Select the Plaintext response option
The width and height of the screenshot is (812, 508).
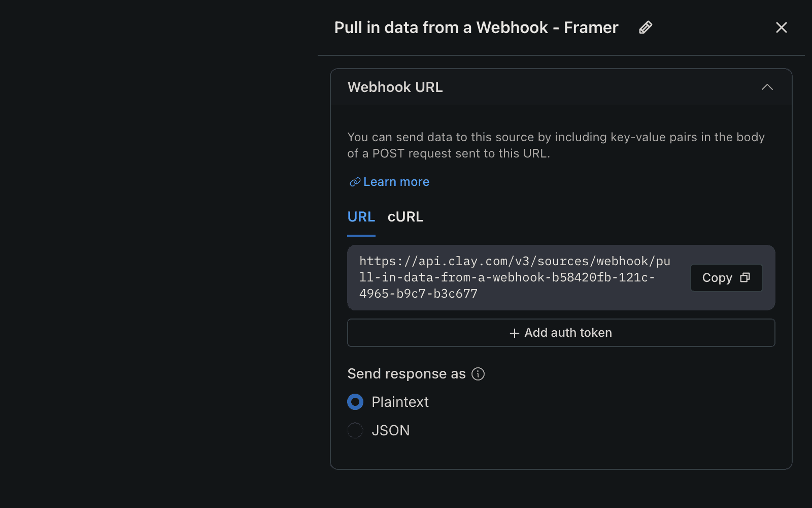pyautogui.click(x=355, y=401)
